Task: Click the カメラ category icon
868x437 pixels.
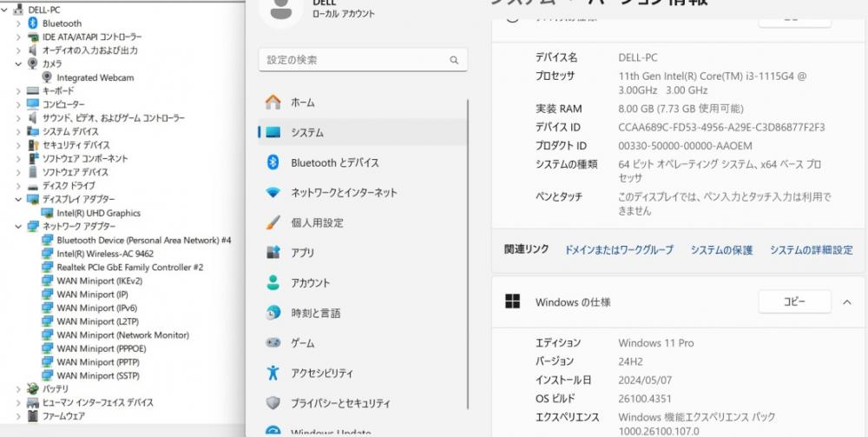Action: [33, 63]
